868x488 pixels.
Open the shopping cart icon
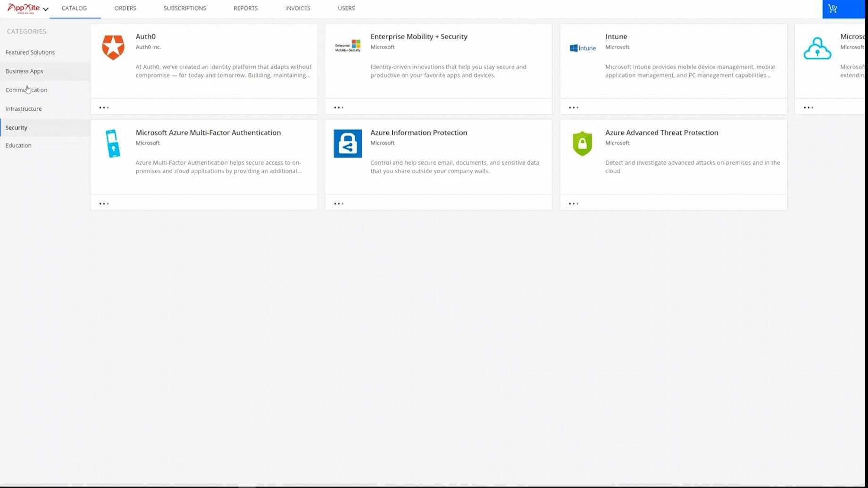833,8
